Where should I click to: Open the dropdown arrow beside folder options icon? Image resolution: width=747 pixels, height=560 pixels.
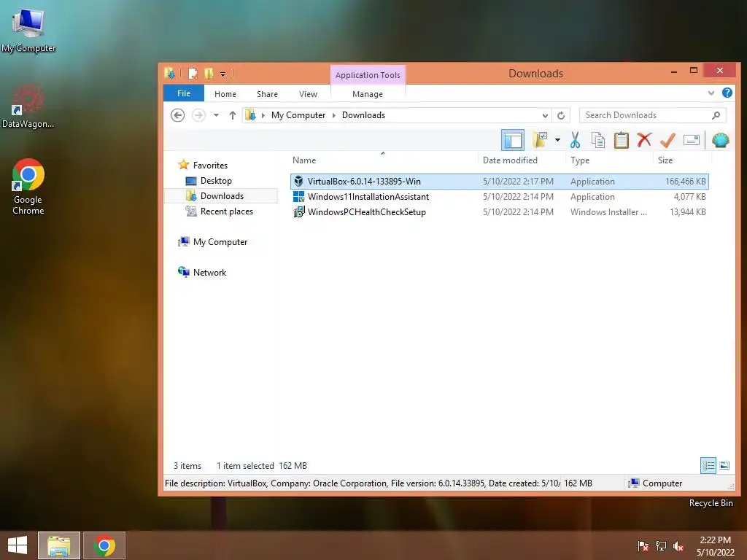click(x=557, y=140)
